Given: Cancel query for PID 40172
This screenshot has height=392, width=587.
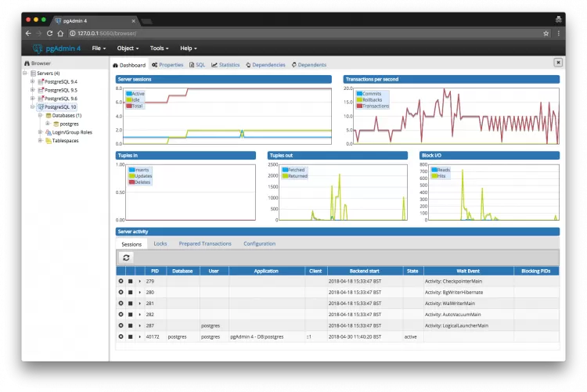Looking at the screenshot, I should tap(130, 336).
